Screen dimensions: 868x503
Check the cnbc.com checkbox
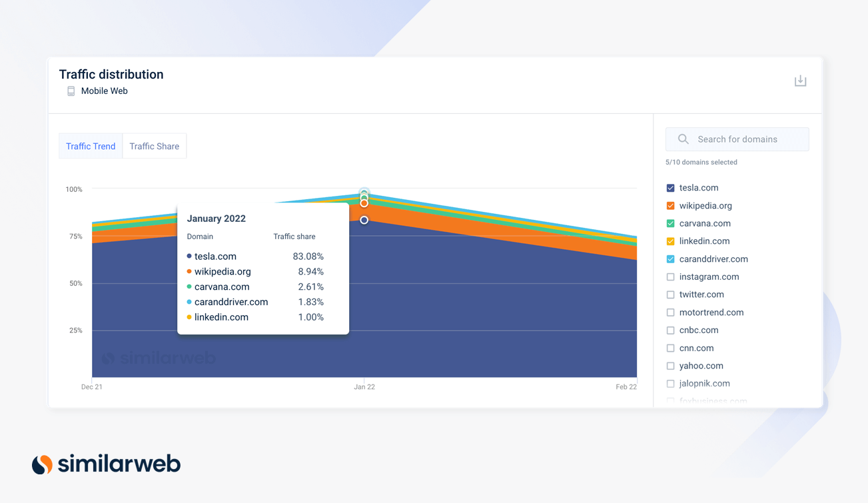tap(671, 330)
